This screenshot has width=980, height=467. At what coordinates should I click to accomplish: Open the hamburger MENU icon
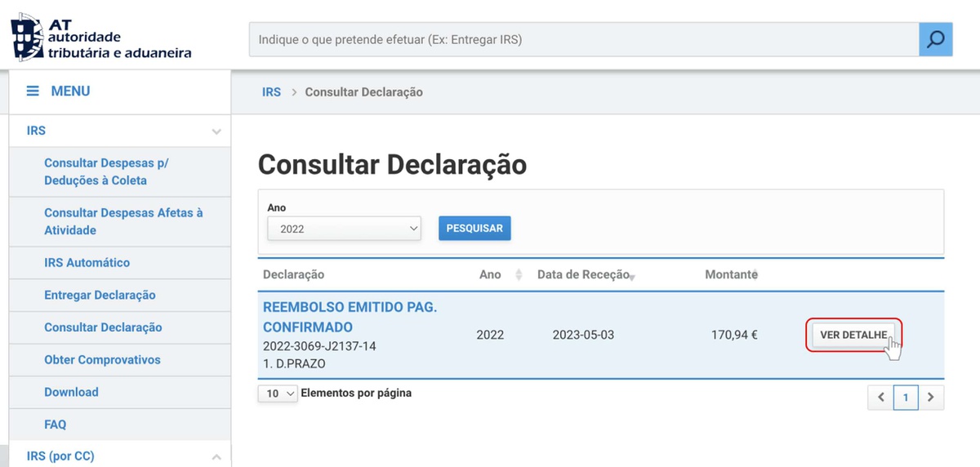[x=33, y=91]
